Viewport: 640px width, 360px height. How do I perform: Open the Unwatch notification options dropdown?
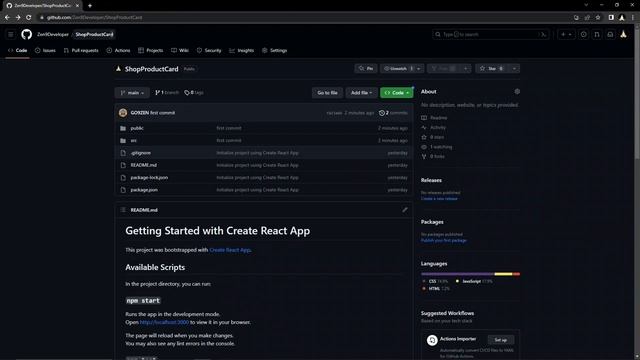(418, 69)
